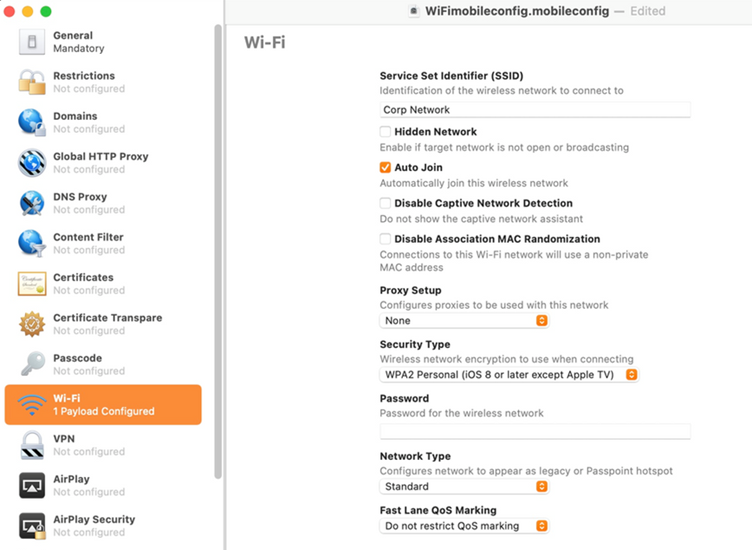Click the sidebar vertical scrollbar
Screen dimensions: 752x550
point(218,252)
